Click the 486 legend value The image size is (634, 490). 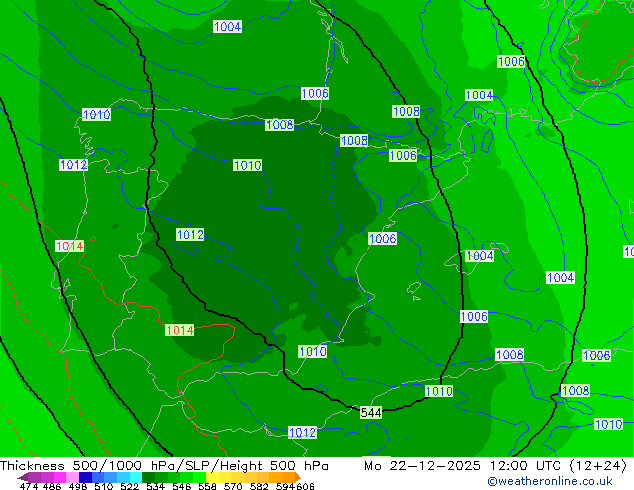point(52,486)
